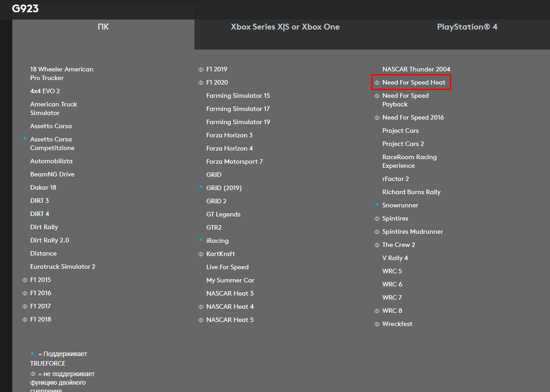The image size is (550, 392).
Task: Click the blue star beside Snowrunner
Action: [x=377, y=204]
